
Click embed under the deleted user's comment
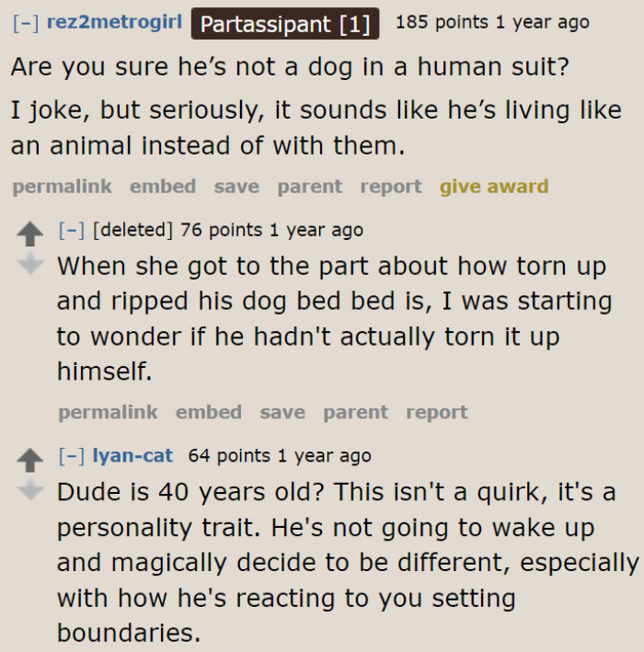pyautogui.click(x=209, y=413)
